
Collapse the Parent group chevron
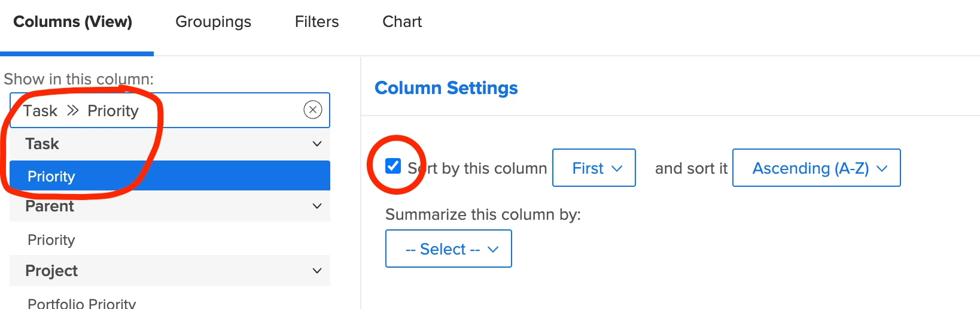pos(317,206)
